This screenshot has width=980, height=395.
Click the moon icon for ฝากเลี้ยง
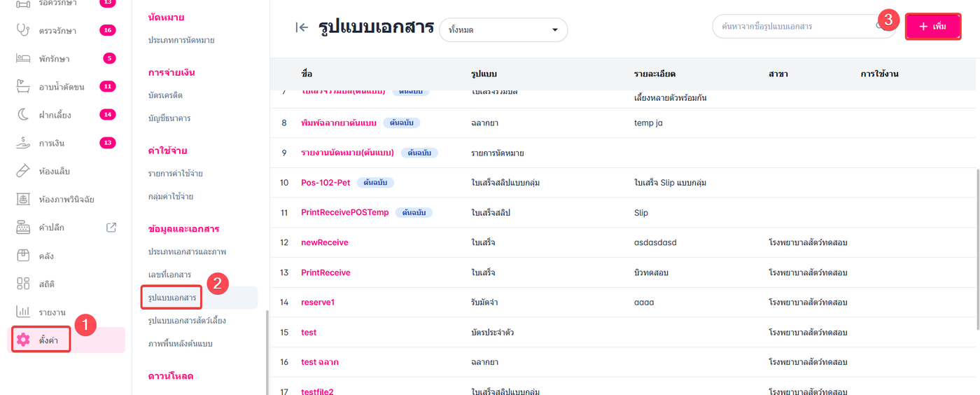23,115
